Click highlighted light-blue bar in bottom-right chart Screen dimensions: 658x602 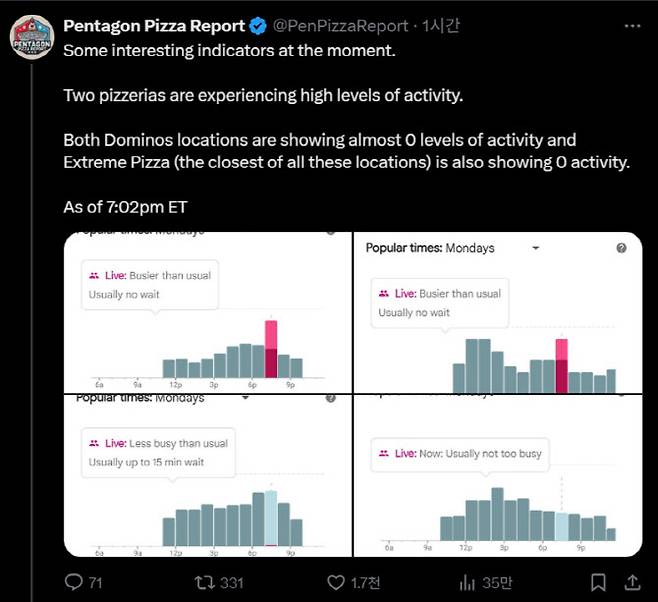[x=561, y=526]
